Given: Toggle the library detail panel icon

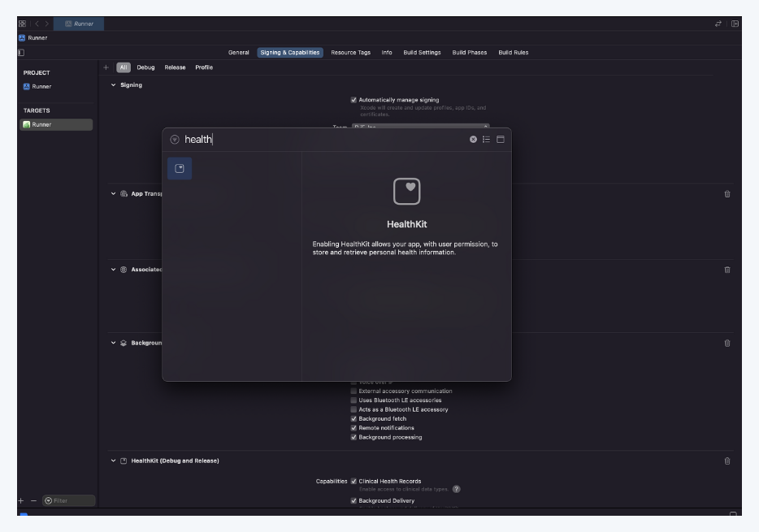Looking at the screenshot, I should click(x=501, y=139).
